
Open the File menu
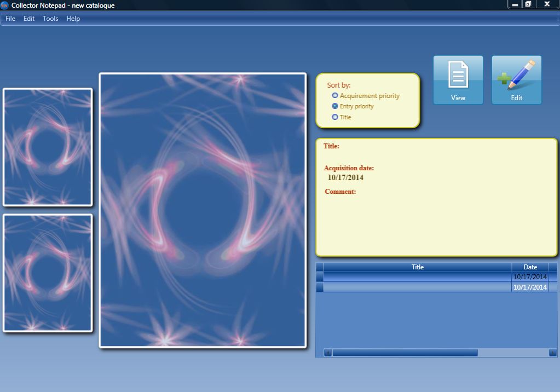coord(10,18)
